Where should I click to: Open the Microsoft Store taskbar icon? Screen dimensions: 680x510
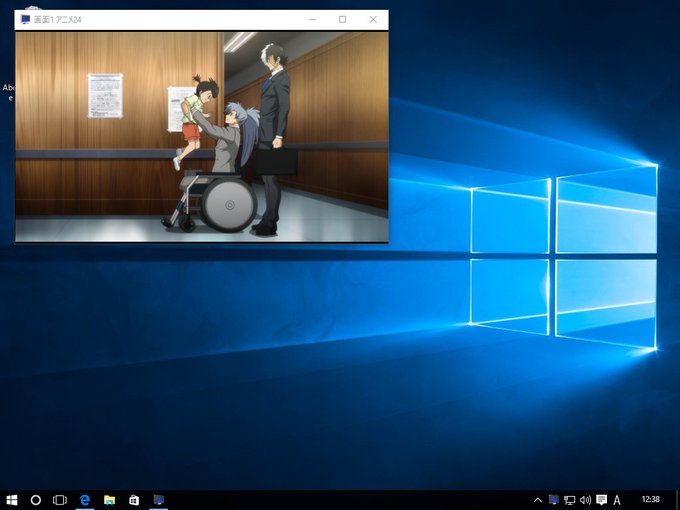[134, 500]
